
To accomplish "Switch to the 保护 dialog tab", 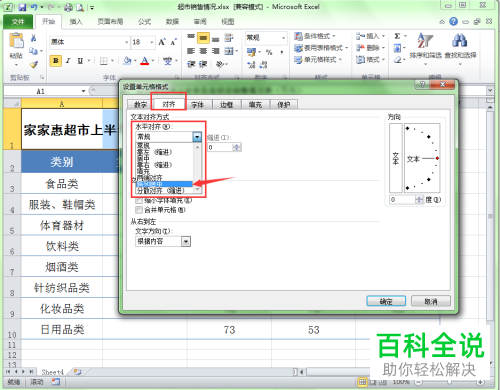I will [284, 105].
